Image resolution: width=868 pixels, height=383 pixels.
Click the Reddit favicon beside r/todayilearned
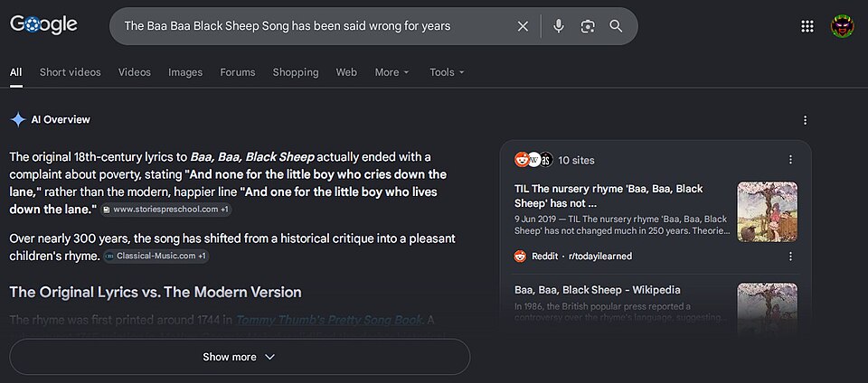tap(520, 256)
